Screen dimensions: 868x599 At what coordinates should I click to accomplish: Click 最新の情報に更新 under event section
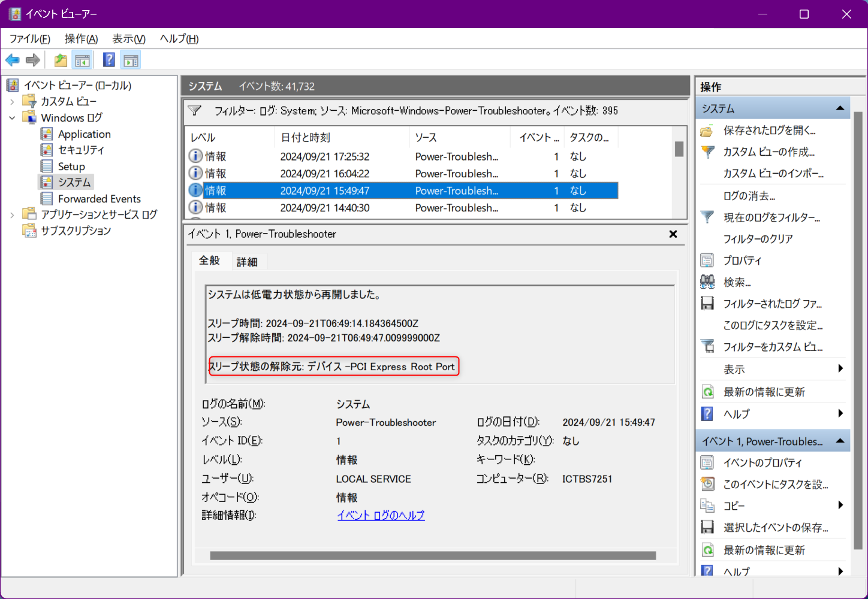point(764,550)
